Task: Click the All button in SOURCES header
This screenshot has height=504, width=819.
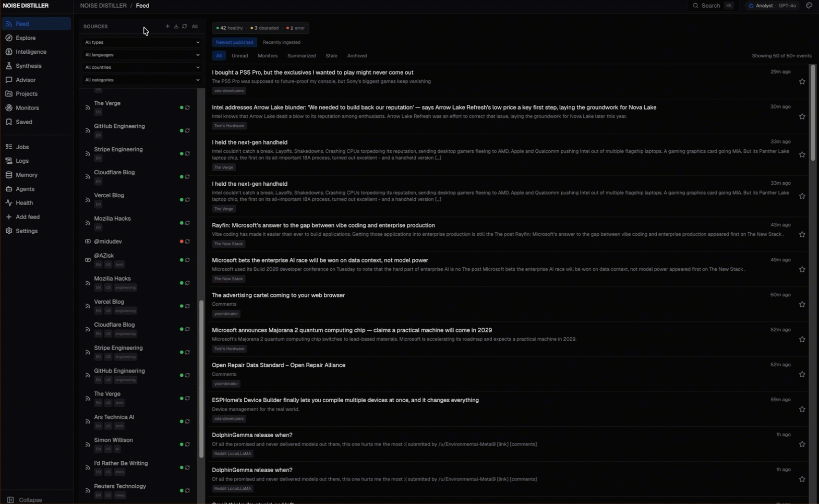Action: pyautogui.click(x=195, y=27)
